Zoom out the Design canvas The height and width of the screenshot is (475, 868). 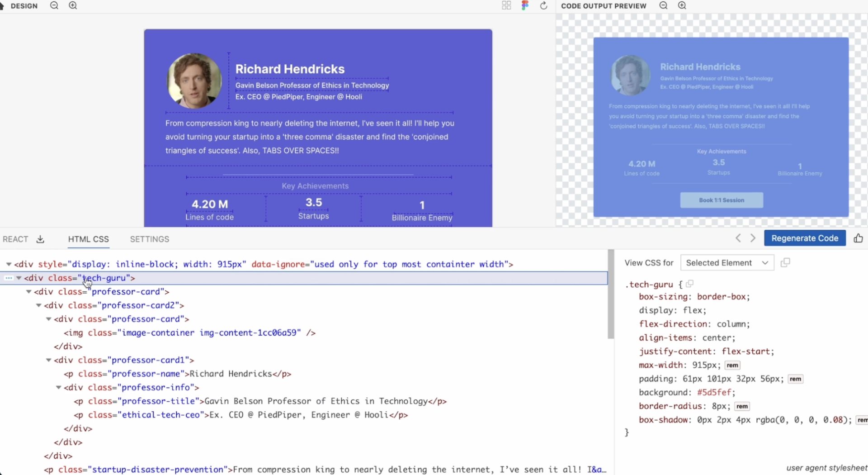pyautogui.click(x=54, y=6)
